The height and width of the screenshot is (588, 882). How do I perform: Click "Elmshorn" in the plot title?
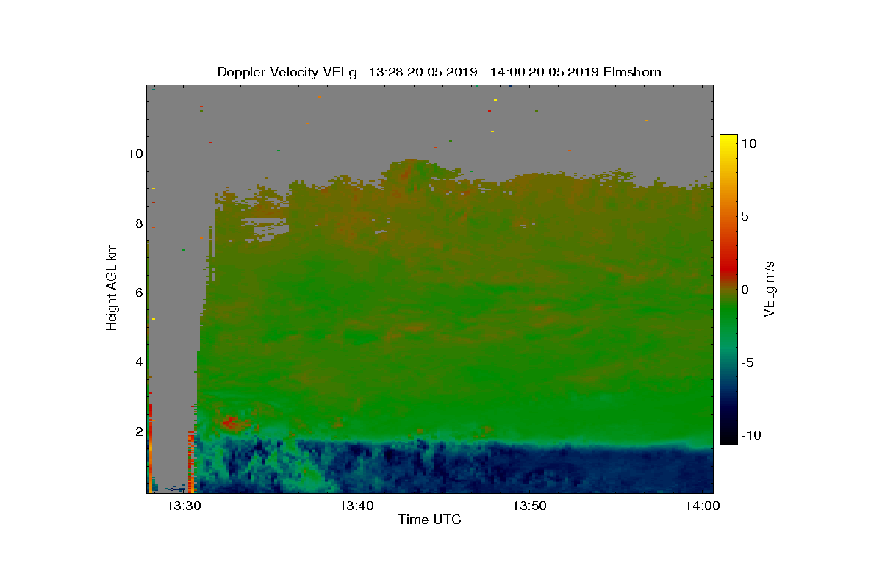(632, 72)
